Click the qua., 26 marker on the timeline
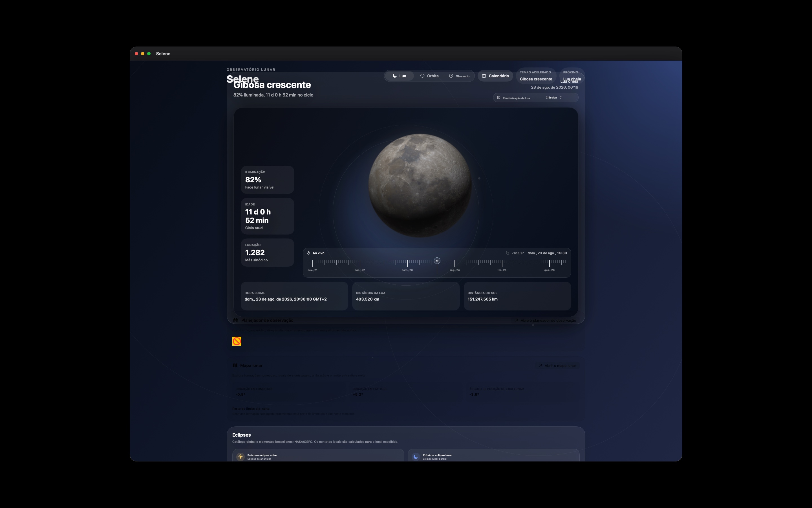Screen dimensions: 812x508 [549, 270]
